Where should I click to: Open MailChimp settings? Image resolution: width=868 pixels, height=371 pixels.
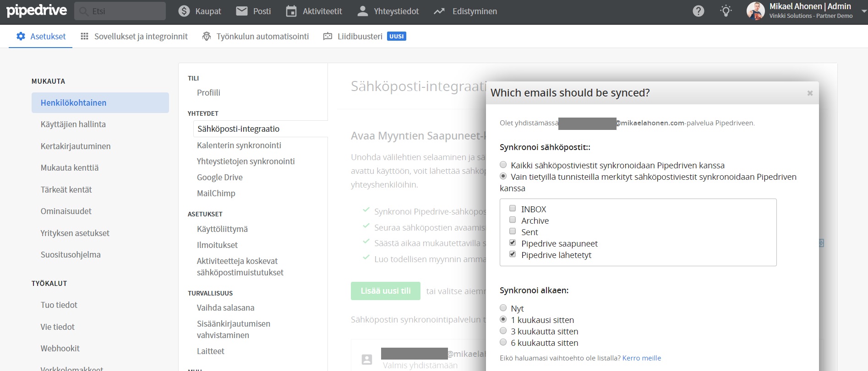(x=216, y=194)
